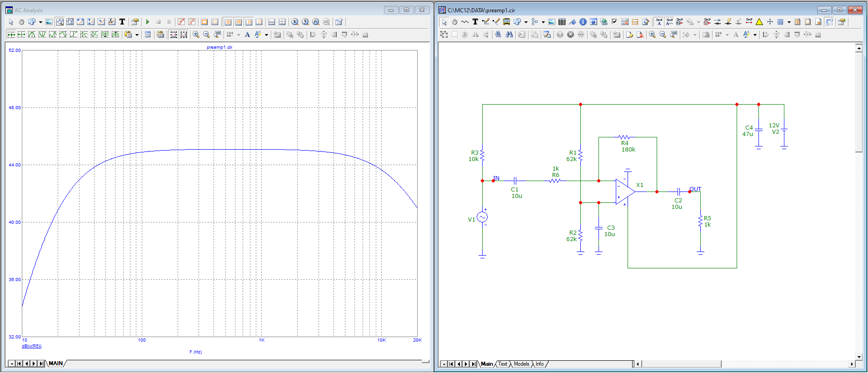Viewport: 868px width, 373px height.
Task: Toggle the checkmark box icon in schematic toolbar
Action: (614, 22)
